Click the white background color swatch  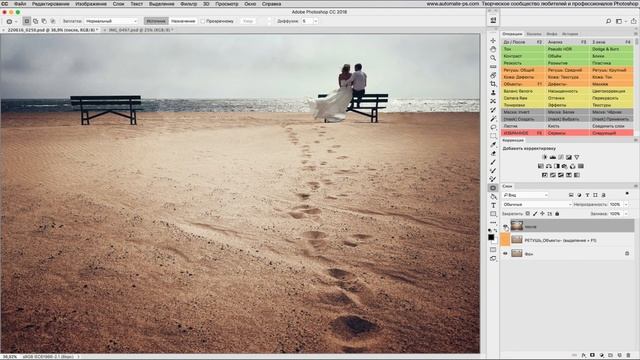[495, 241]
